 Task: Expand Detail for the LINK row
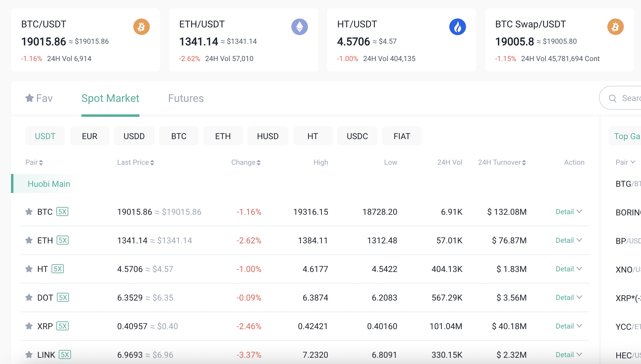point(569,355)
